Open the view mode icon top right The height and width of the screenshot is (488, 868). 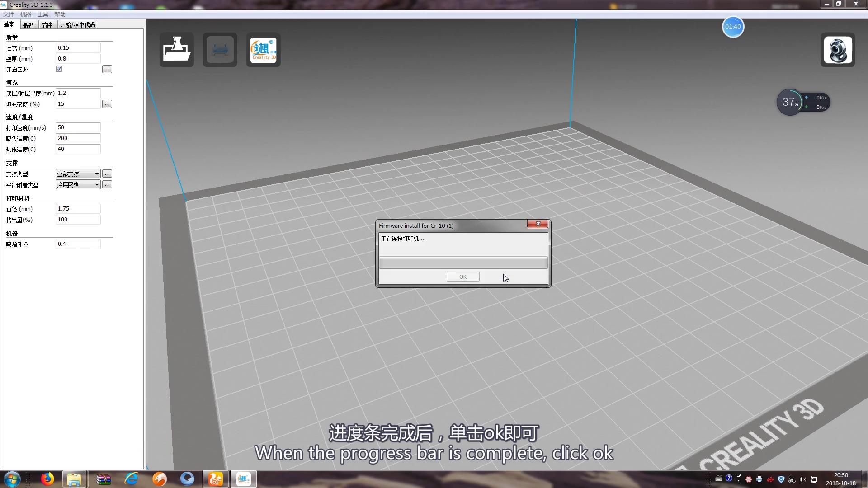pyautogui.click(x=837, y=50)
